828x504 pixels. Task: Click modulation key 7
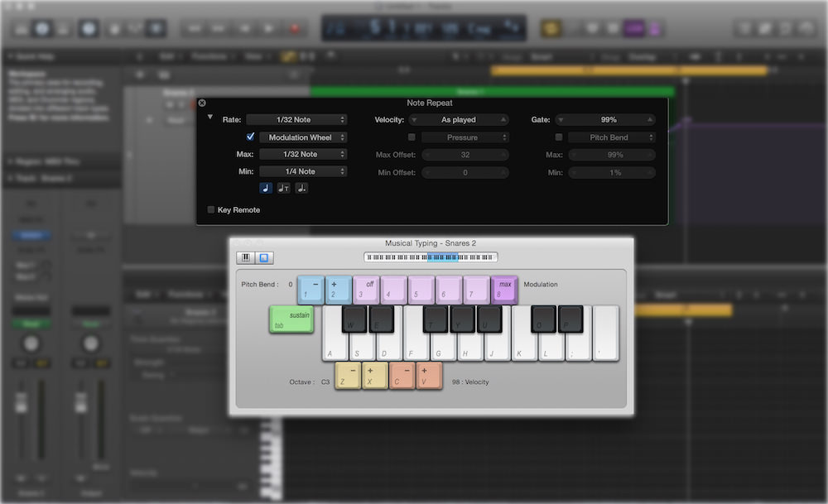[476, 290]
